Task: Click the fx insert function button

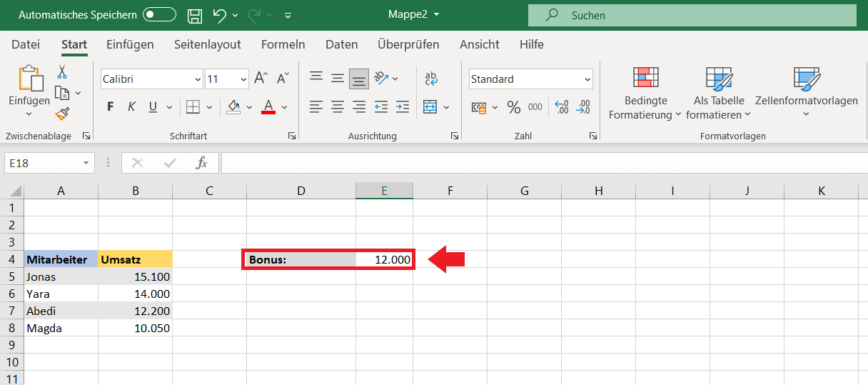Action: coord(202,163)
